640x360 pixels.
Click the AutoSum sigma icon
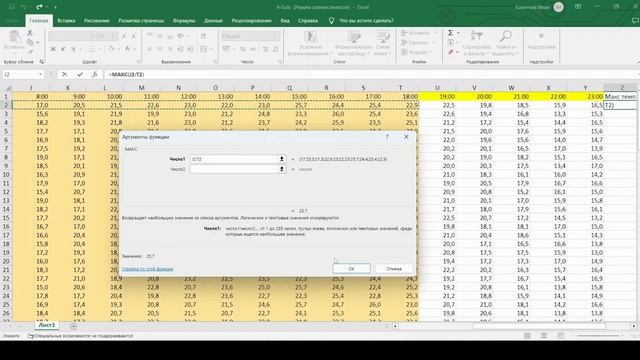click(451, 33)
